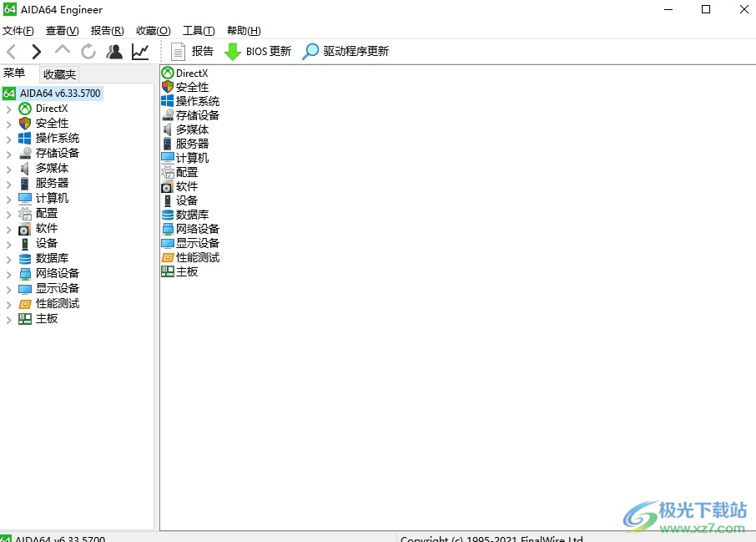756x542 pixels.
Task: Select 显示设备 in the left tree
Action: (58, 288)
